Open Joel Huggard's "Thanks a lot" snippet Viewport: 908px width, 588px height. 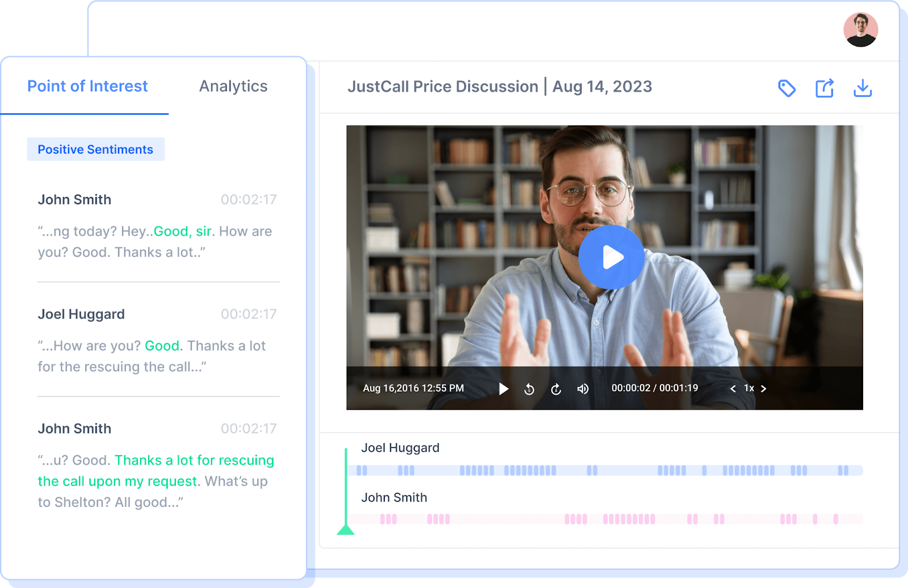tap(158, 341)
